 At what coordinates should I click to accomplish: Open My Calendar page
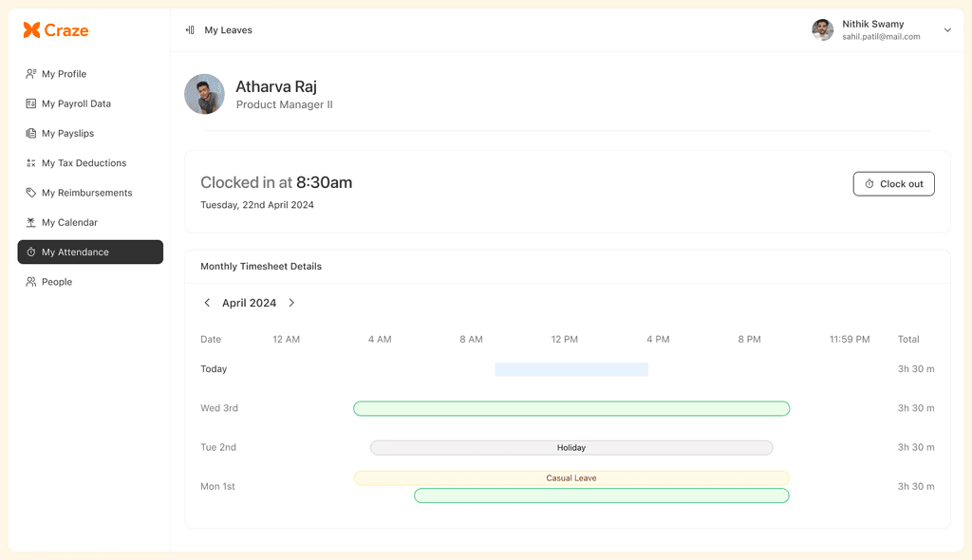pyautogui.click(x=90, y=223)
